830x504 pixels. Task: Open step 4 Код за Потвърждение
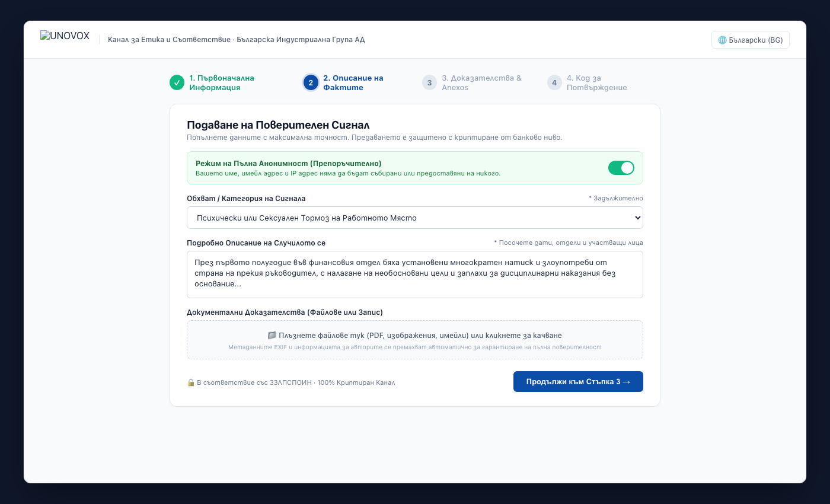pos(596,82)
